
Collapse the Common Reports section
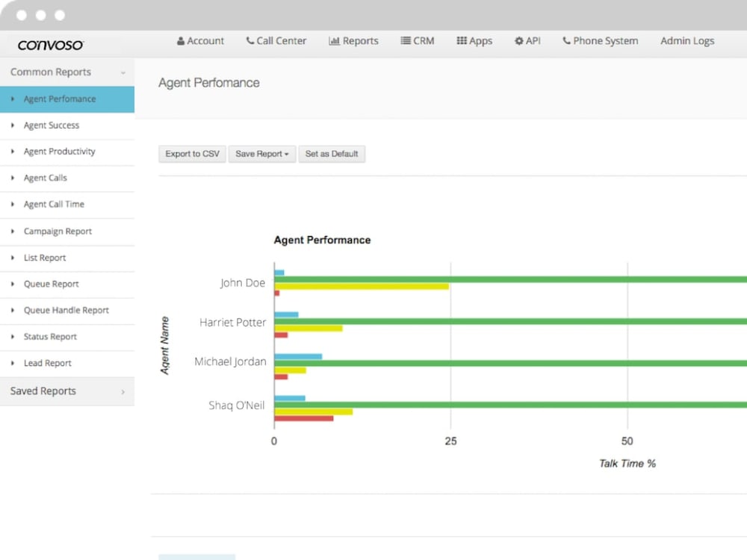67,72
